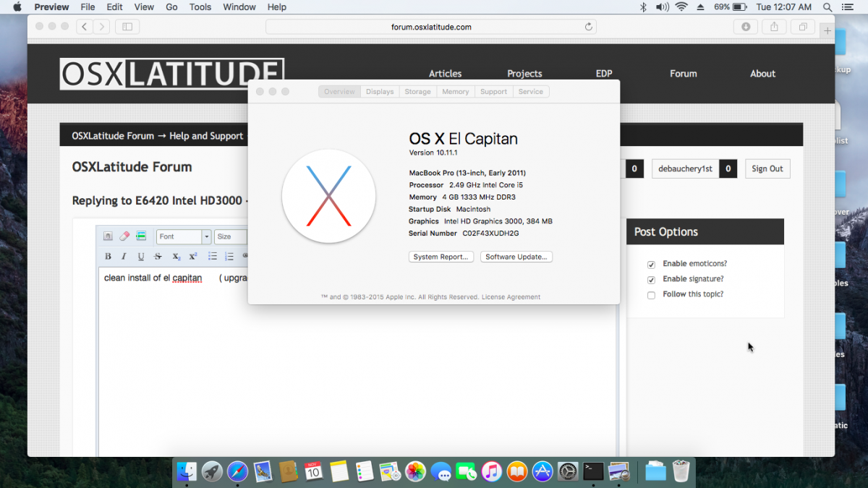
Task: Toggle underline formatting in reply editor
Action: click(x=140, y=256)
